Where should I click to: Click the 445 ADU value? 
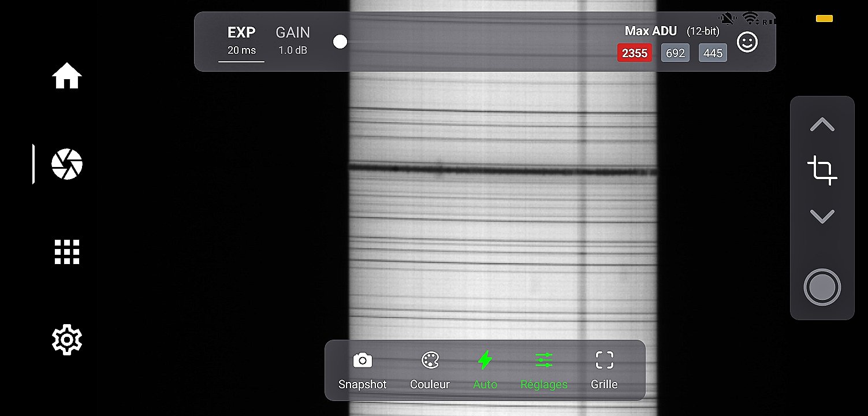pyautogui.click(x=713, y=53)
